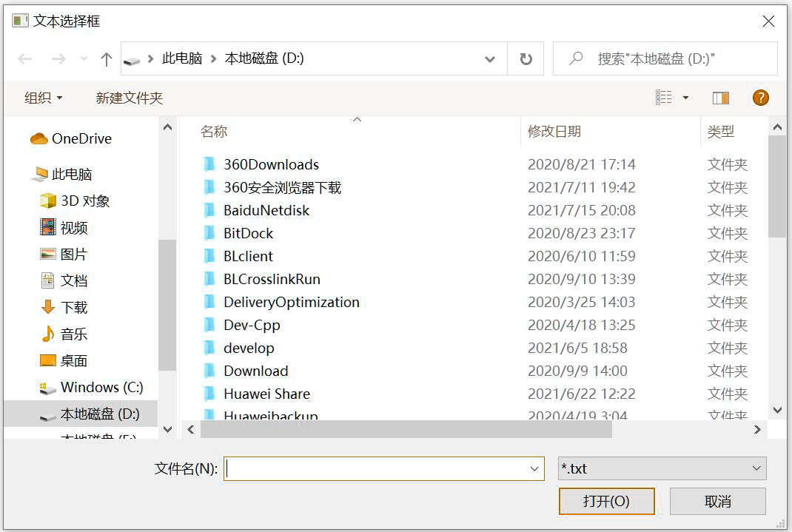792x532 pixels.
Task: Open the 组织 menu
Action: [44, 98]
